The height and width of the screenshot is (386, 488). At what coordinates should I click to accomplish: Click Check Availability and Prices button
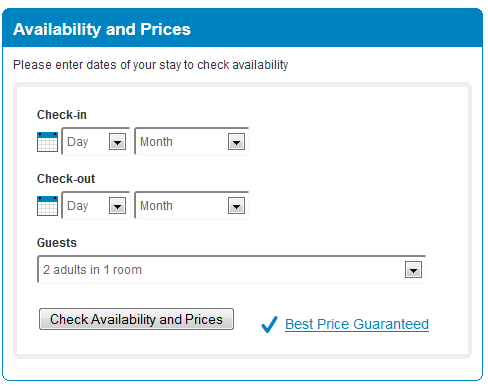click(136, 319)
